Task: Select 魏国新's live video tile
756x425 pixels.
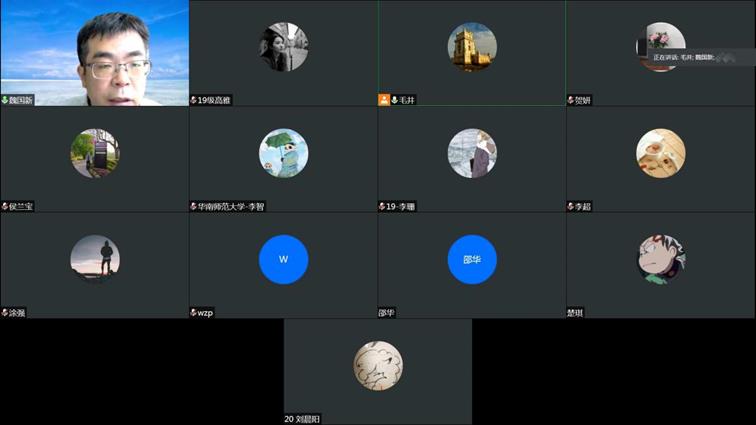Action: [94, 48]
